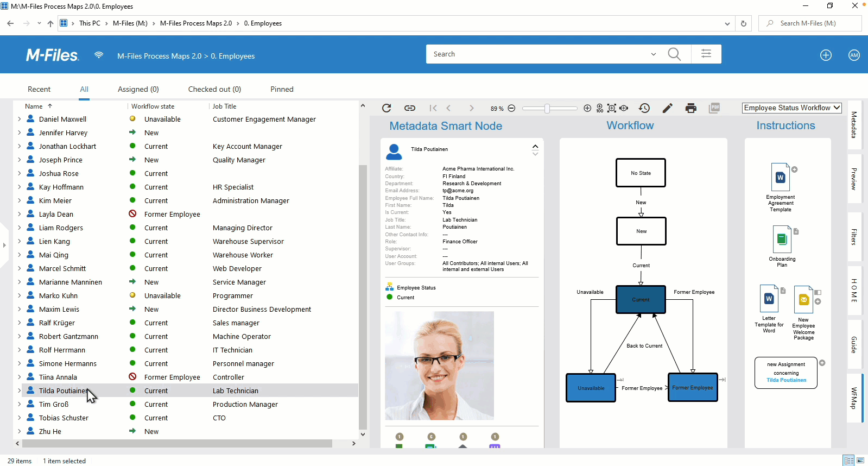Click the M-Files logo

tap(52, 55)
